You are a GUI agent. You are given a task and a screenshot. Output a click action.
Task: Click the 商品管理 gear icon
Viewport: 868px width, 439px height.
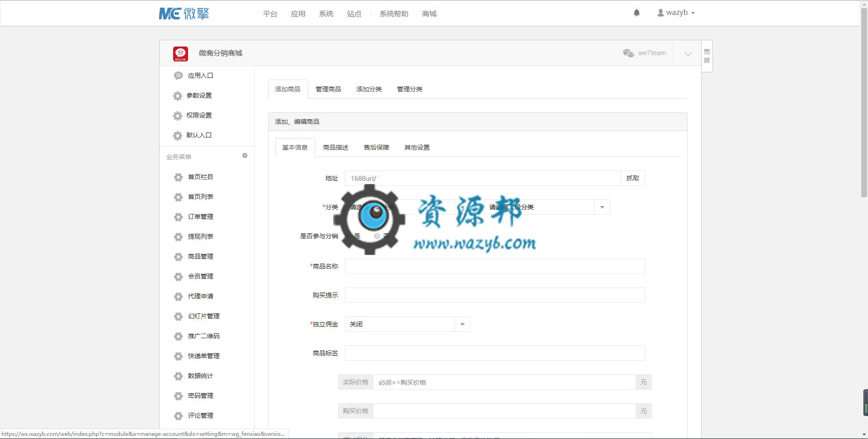click(x=179, y=257)
